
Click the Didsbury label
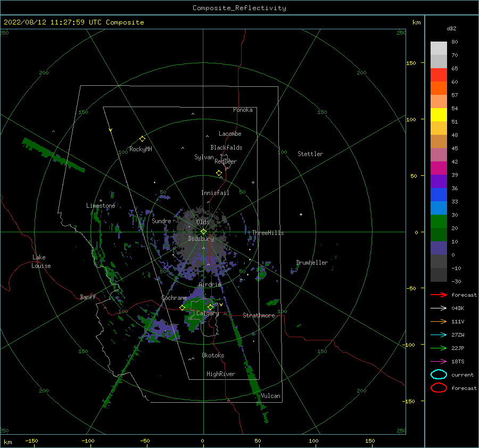pos(201,239)
